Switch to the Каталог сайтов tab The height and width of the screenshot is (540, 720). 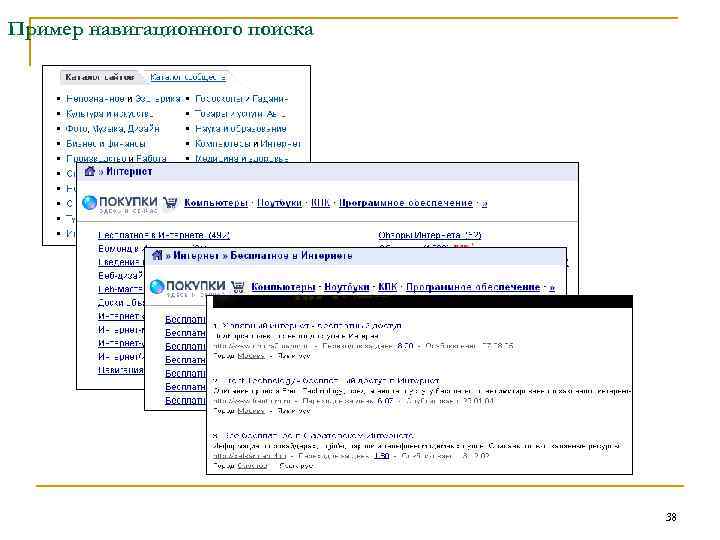tap(100, 77)
